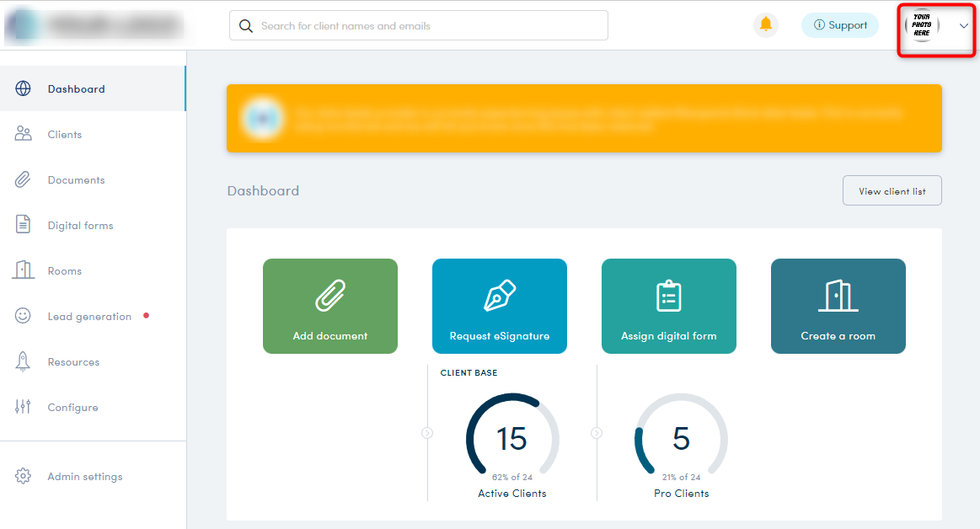The height and width of the screenshot is (529, 980).
Task: Click the Lead generation smiley icon
Action: point(23,316)
